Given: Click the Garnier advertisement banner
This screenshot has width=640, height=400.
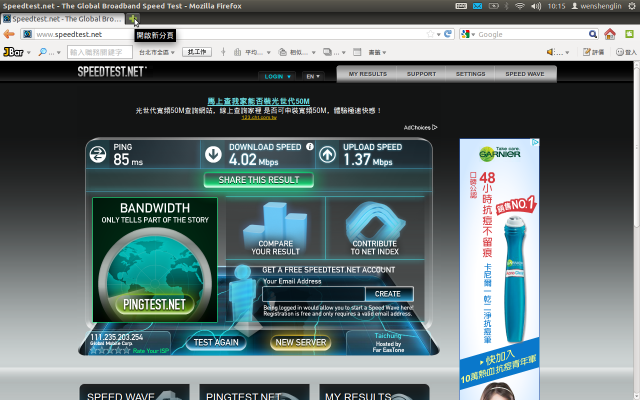Looking at the screenshot, I should [x=500, y=269].
